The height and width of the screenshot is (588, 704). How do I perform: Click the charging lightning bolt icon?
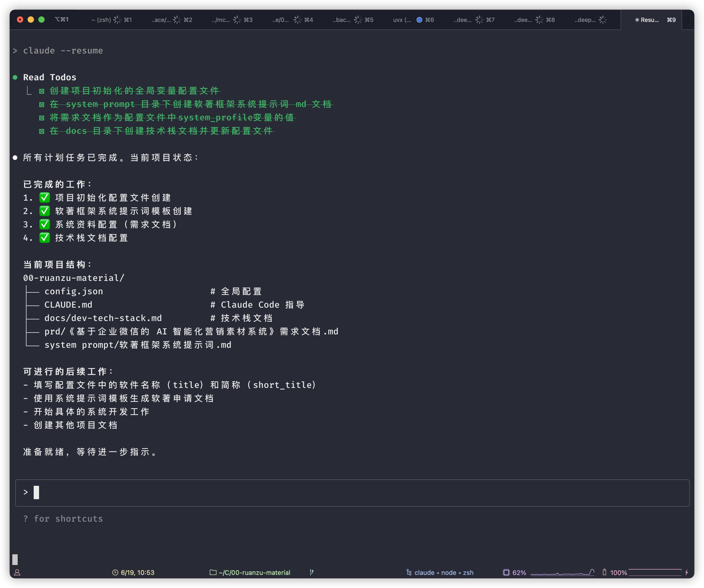pos(687,572)
